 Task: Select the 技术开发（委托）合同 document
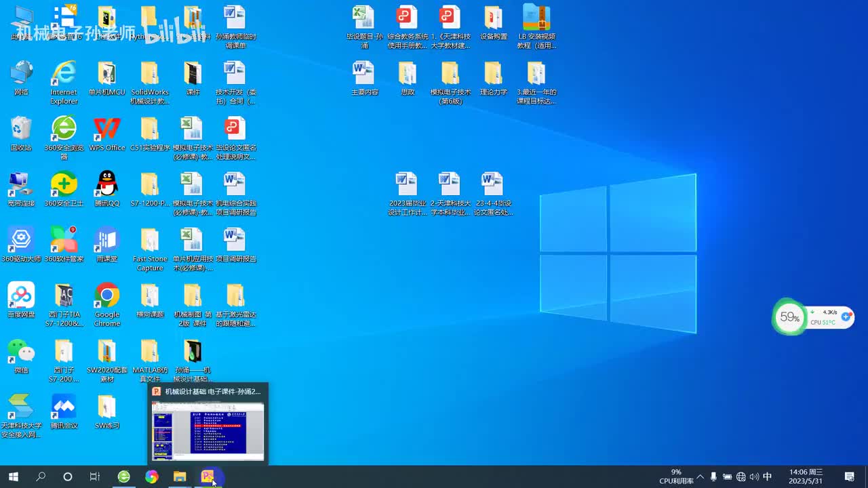(x=235, y=83)
